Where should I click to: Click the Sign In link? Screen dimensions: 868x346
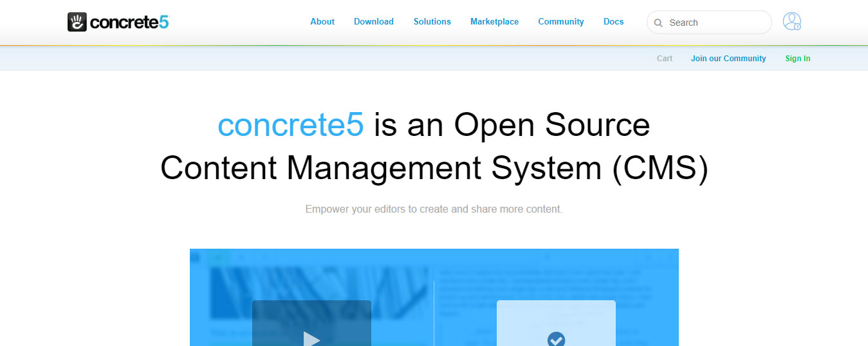coord(798,59)
